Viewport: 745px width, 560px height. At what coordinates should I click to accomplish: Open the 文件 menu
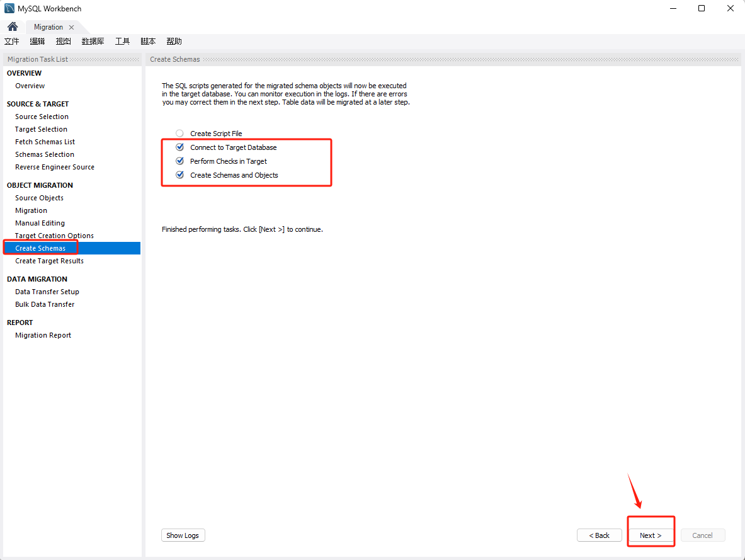click(x=12, y=42)
